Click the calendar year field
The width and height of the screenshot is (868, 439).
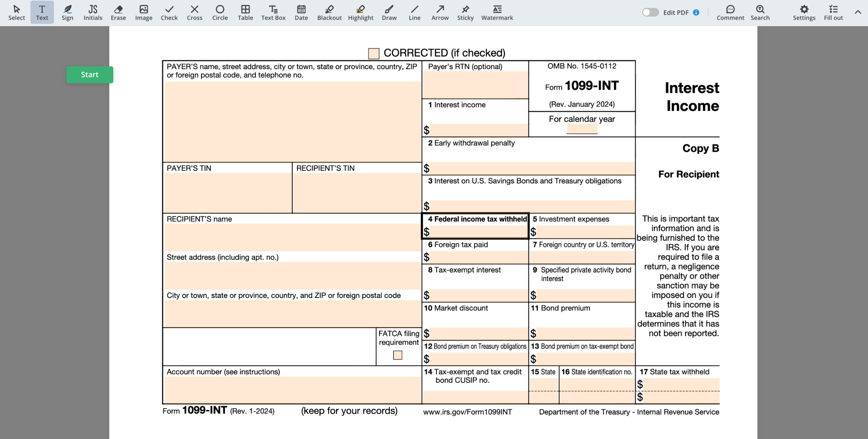[x=582, y=129]
